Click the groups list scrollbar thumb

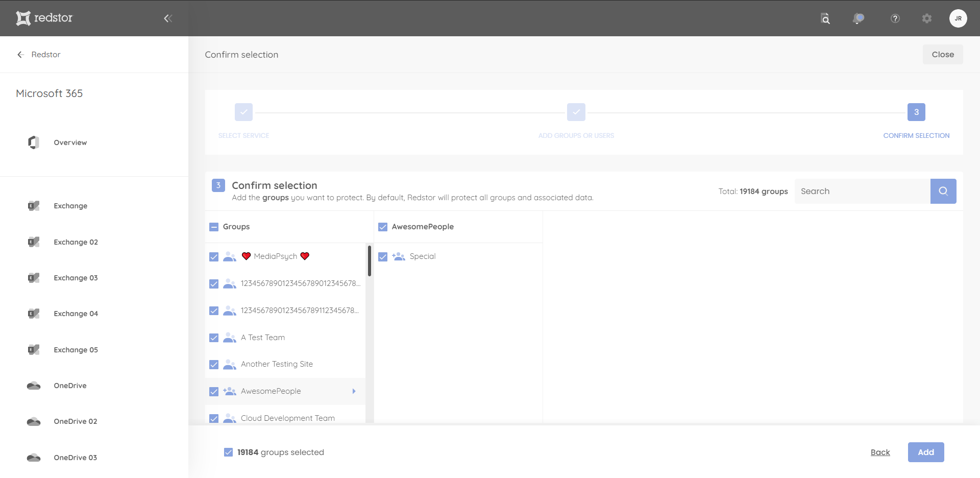click(369, 261)
